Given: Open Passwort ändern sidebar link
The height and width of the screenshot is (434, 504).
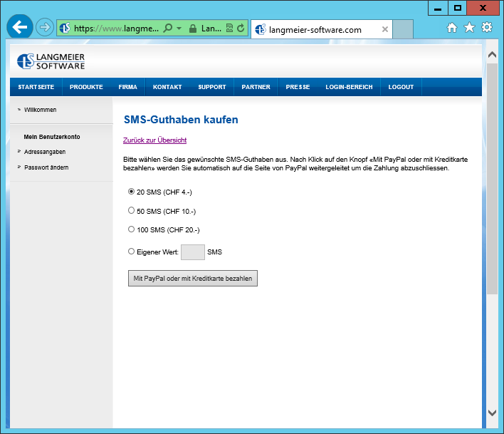Looking at the screenshot, I should (46, 167).
